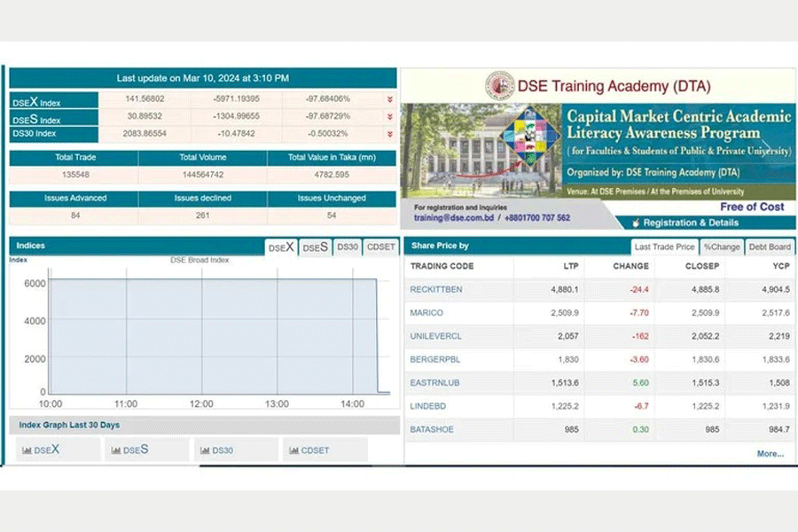
Task: Open the DSEX 30-day graph button
Action: point(58,450)
